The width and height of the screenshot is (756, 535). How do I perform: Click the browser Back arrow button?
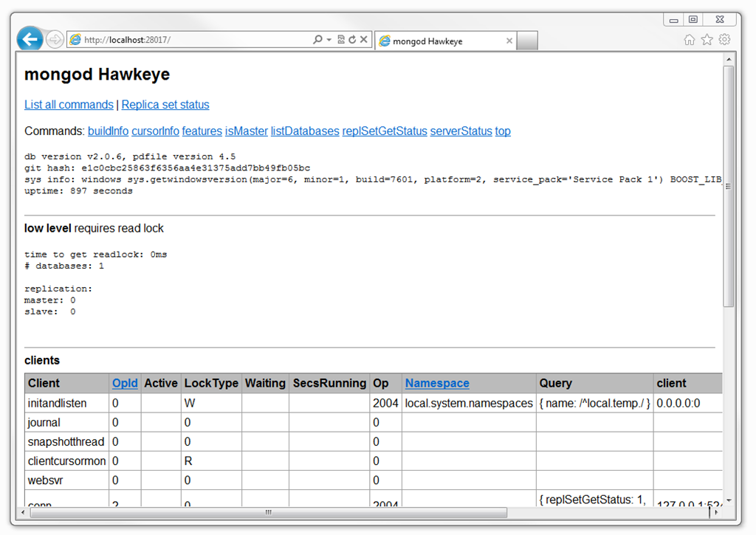coord(30,39)
